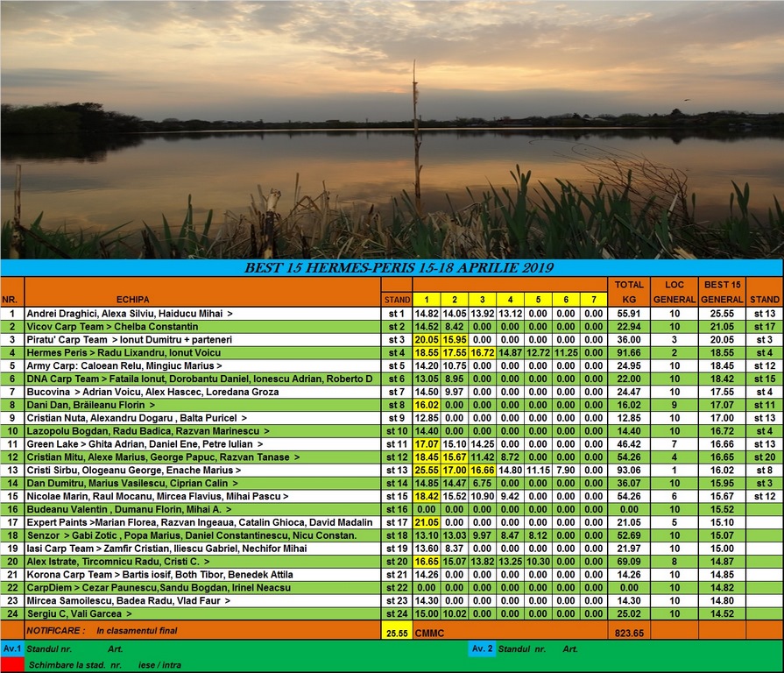Select the st 13 stand cell in row 13

point(397,470)
